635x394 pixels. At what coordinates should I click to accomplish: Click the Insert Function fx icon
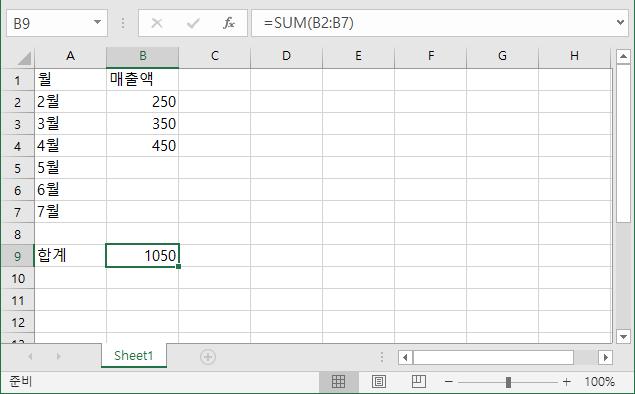coord(229,23)
